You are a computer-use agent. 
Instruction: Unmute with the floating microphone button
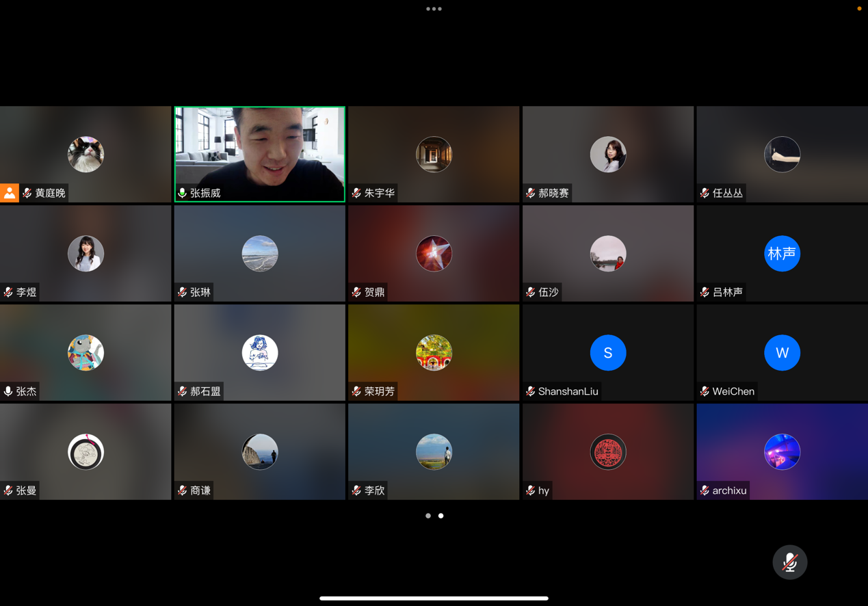[x=789, y=562]
